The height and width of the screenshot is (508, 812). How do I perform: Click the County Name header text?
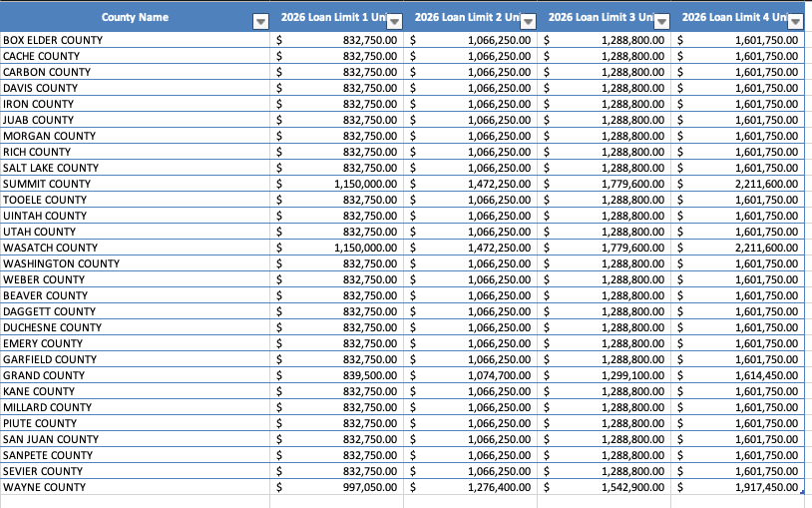point(135,17)
